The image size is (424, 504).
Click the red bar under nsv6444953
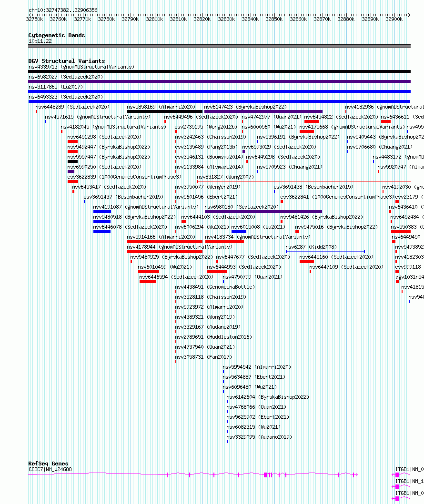click(217, 271)
